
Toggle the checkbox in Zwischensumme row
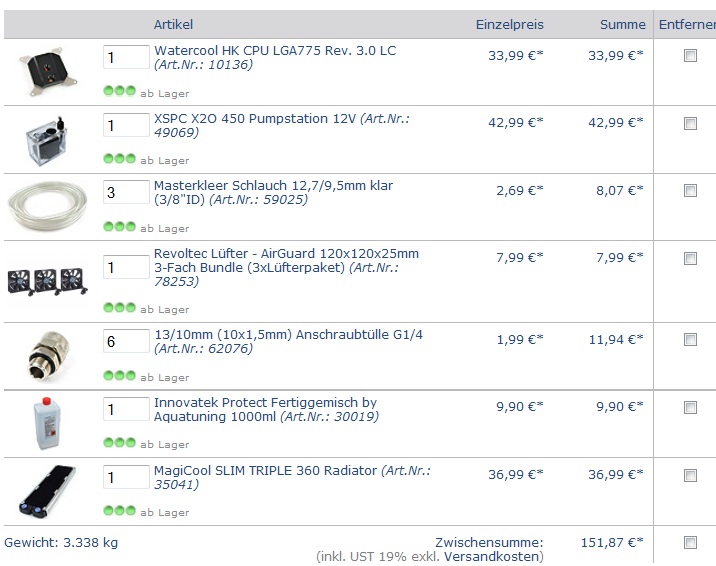(x=690, y=542)
